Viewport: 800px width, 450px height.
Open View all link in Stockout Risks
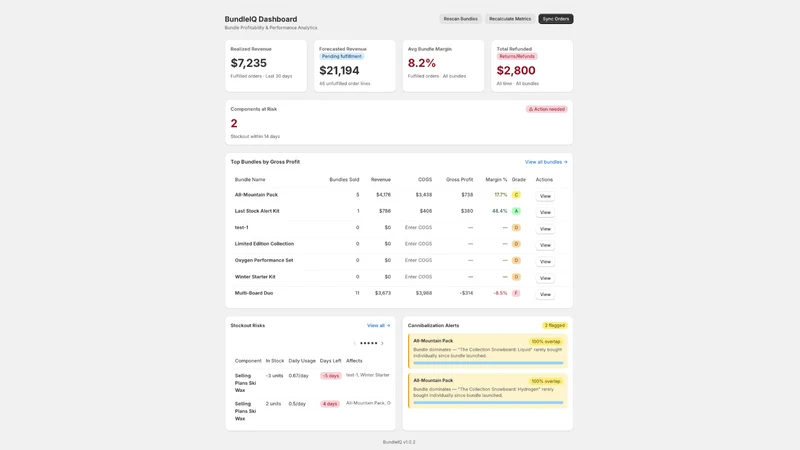click(x=379, y=326)
